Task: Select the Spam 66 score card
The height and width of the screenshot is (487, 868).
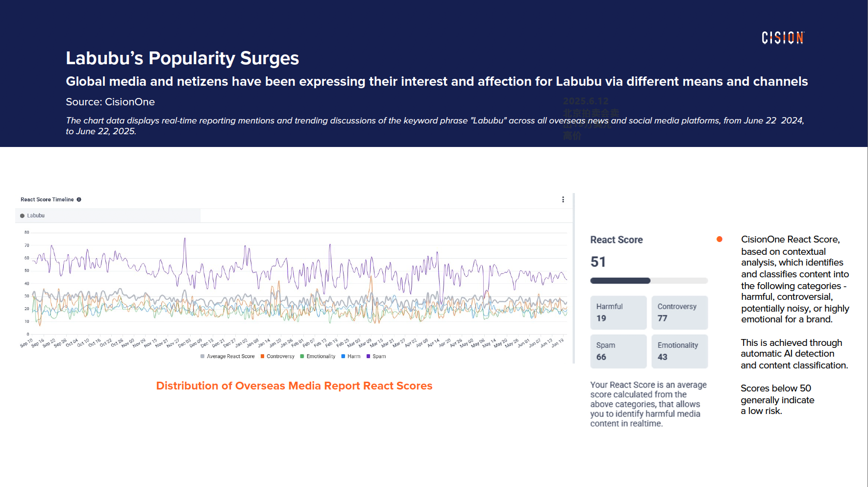Action: 618,351
